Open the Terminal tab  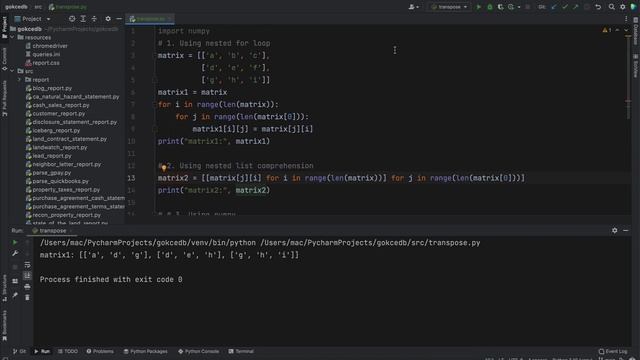tap(241, 351)
